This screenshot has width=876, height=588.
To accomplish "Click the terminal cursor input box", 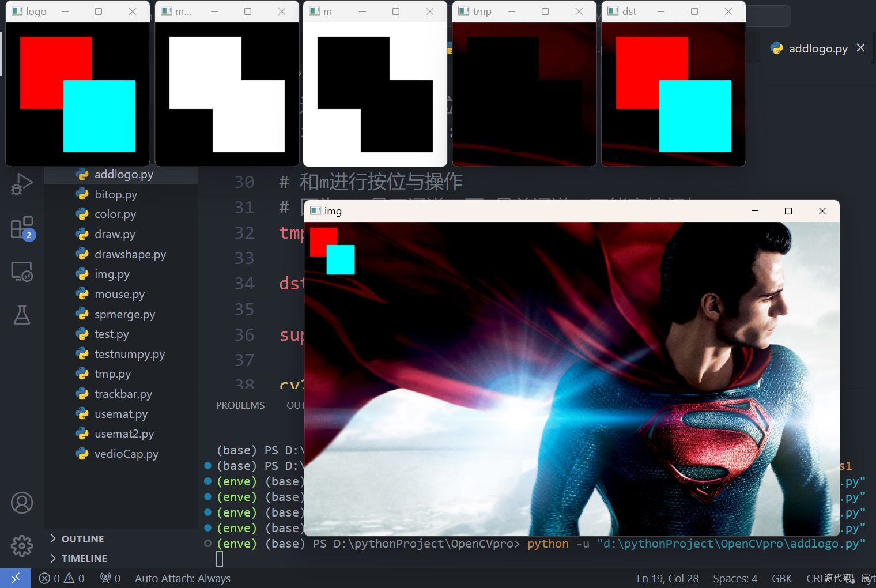I will pyautogui.click(x=220, y=559).
